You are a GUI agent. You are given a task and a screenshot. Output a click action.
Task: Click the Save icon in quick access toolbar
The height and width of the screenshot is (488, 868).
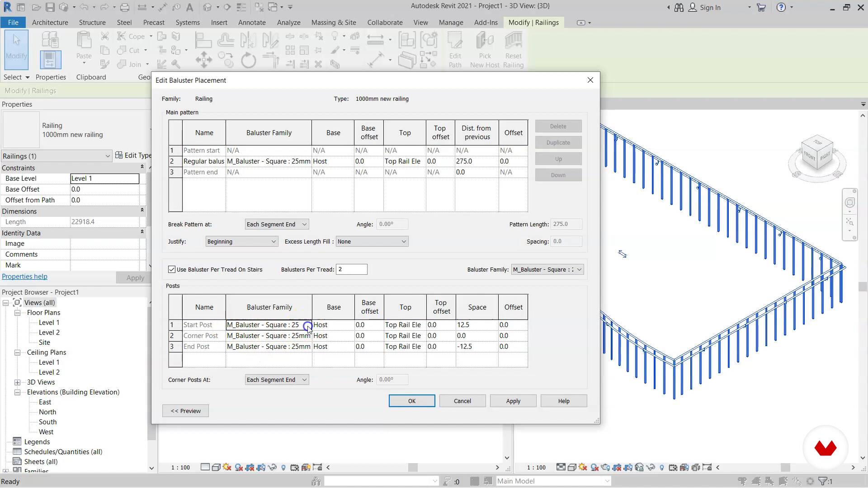point(50,7)
